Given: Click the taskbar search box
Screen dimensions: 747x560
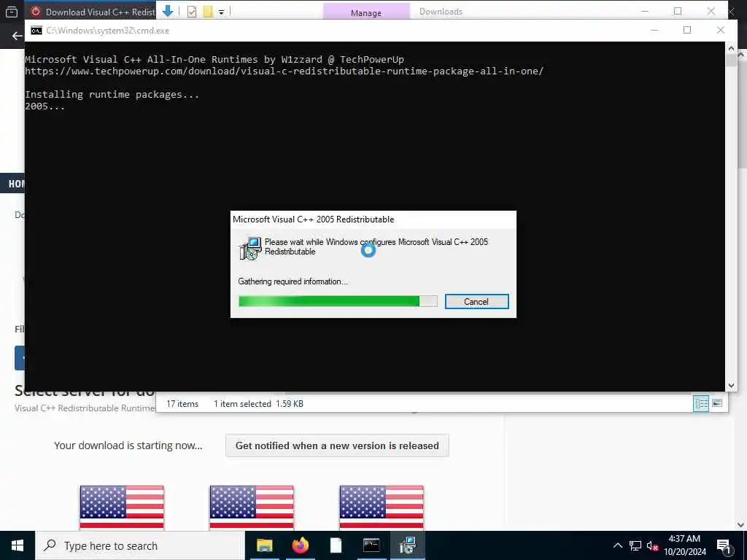Looking at the screenshot, I should coord(140,545).
